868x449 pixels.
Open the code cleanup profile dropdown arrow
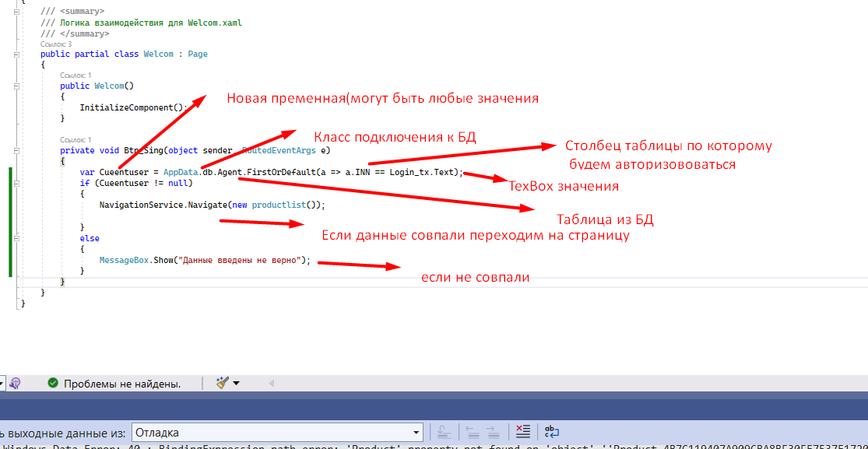(x=237, y=383)
